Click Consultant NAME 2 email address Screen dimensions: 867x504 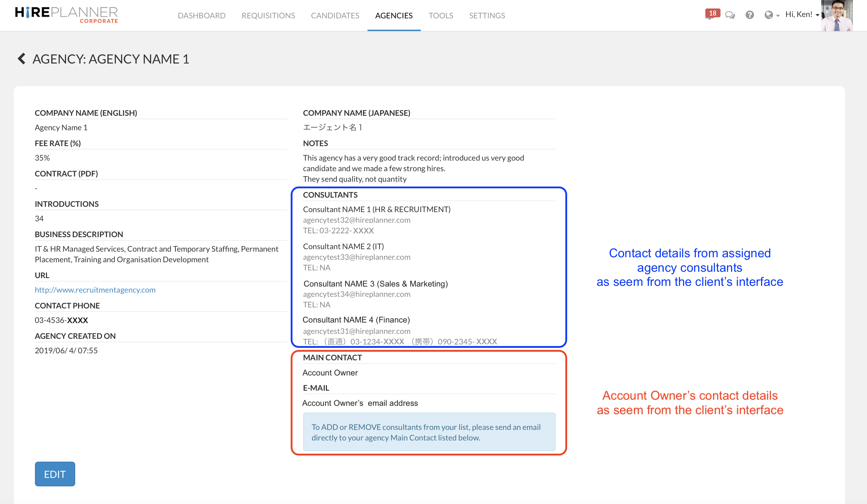357,257
